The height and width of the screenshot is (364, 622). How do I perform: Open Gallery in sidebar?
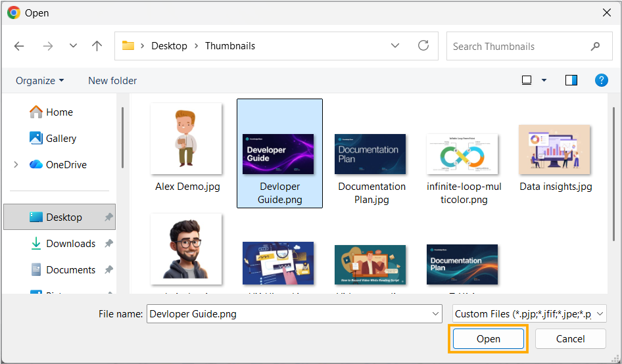tap(53, 139)
